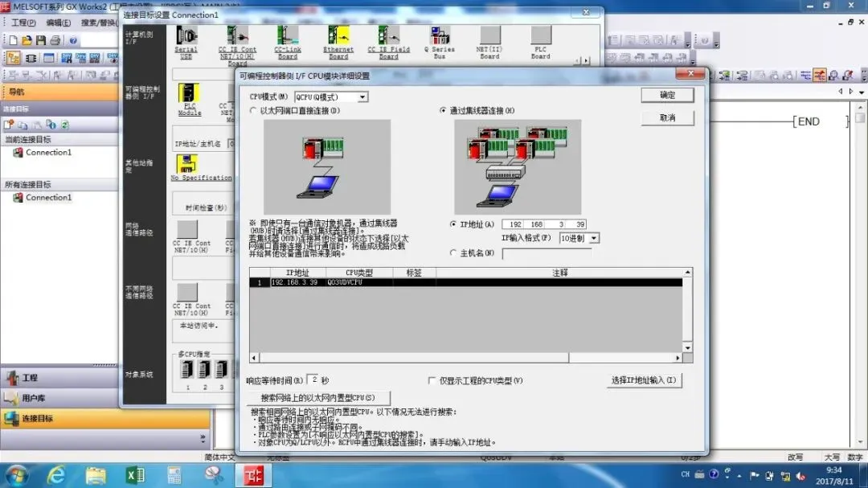868x488 pixels.
Task: Click the 响应等待时间 seconds field
Action: tap(313, 380)
